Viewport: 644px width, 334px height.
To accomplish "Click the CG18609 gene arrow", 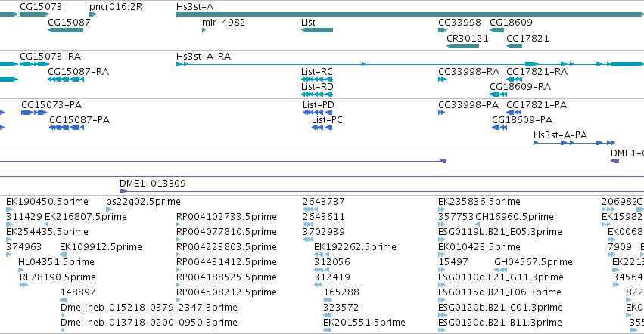I will (x=496, y=30).
